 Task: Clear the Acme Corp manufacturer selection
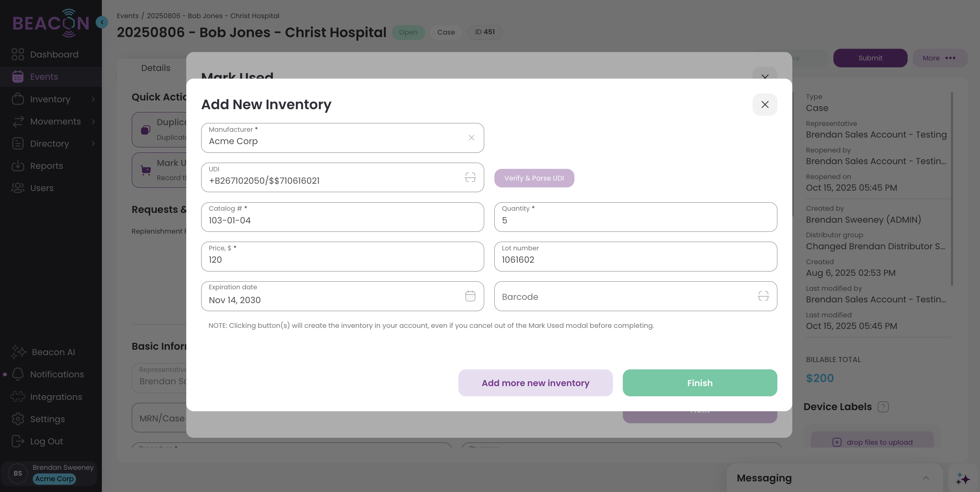pyautogui.click(x=471, y=138)
